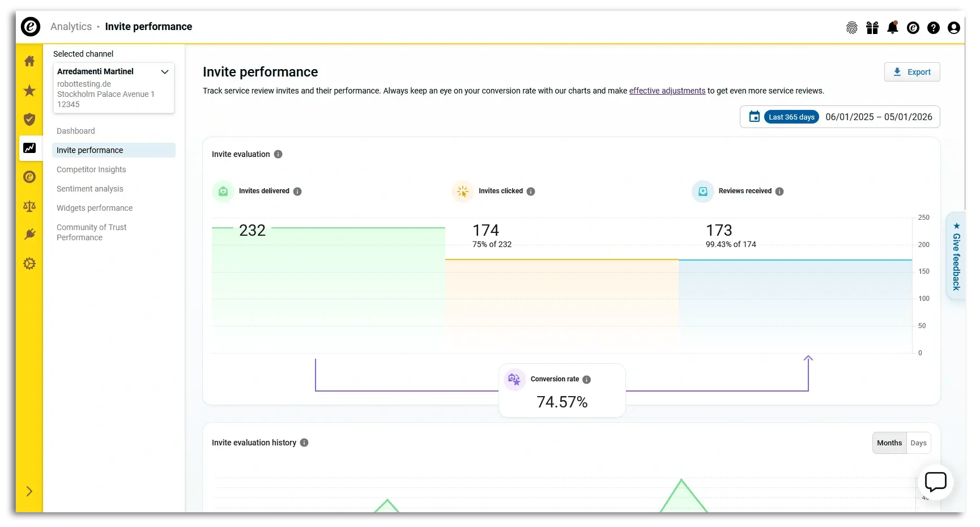Collapse the sidebar using the bottom chevron

coord(29,491)
